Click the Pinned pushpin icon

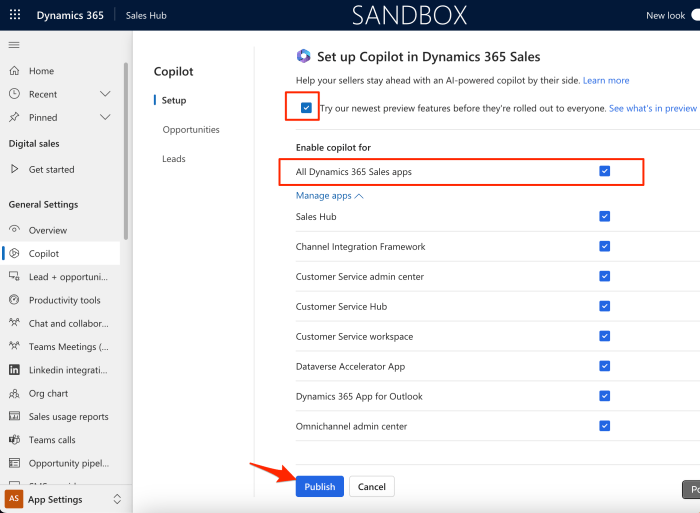(14, 117)
